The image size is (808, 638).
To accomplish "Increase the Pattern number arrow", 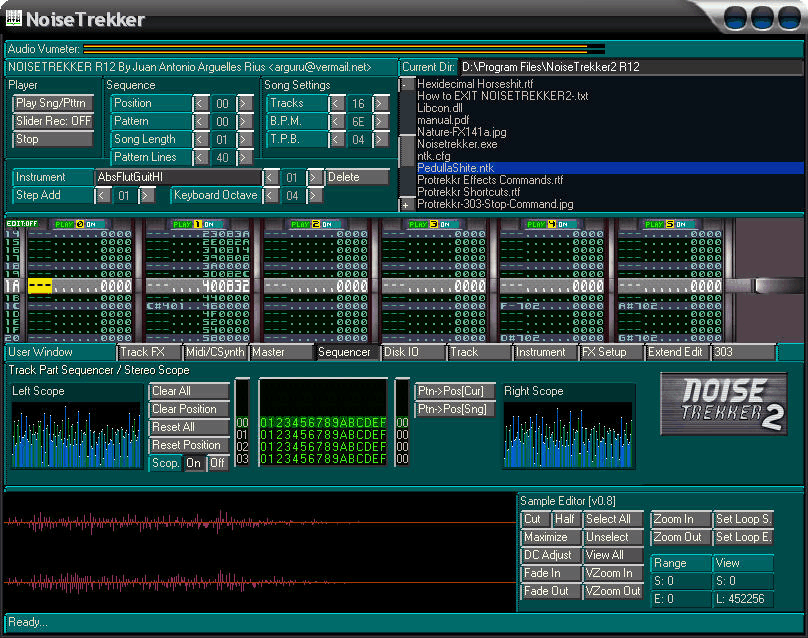I will coord(245,122).
